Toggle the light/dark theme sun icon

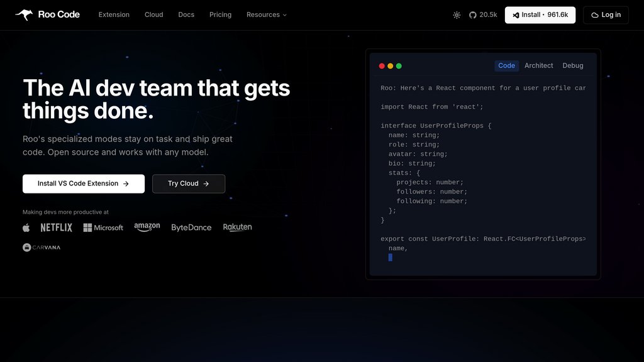pyautogui.click(x=457, y=15)
